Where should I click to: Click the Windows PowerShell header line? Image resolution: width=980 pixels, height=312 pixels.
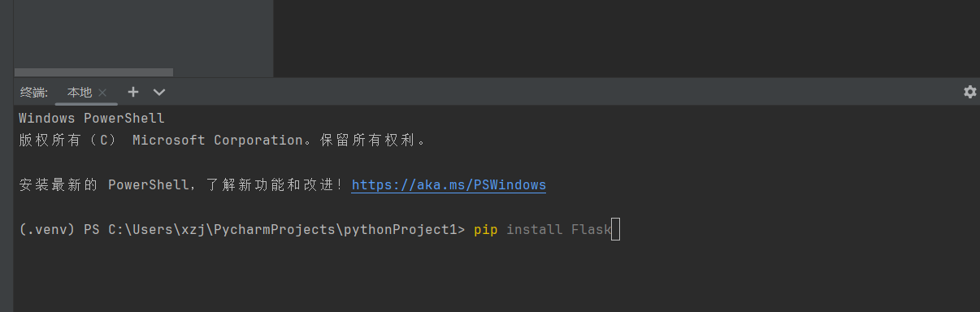click(x=92, y=119)
